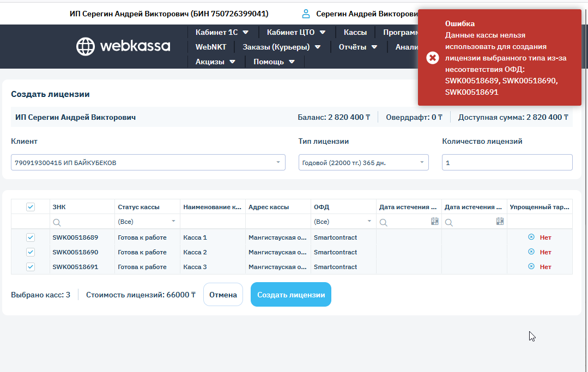
Task: Sort by Упрощенный тар... column header
Action: pos(539,207)
